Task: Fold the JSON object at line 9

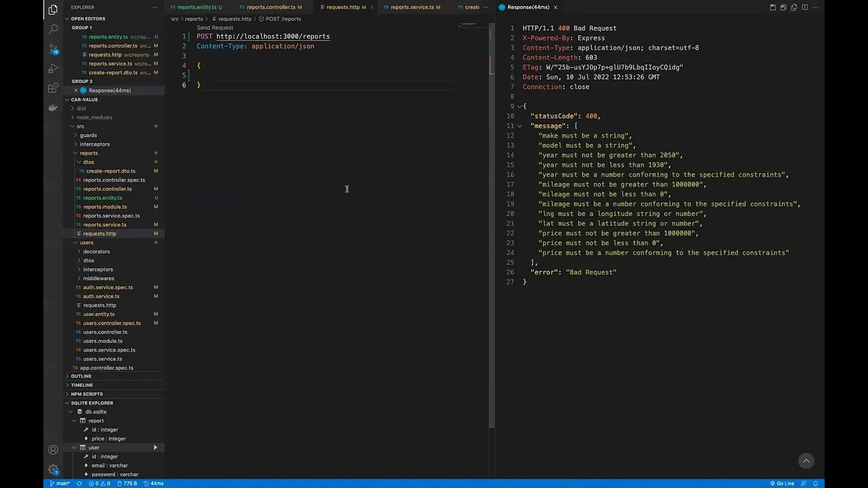Action: pyautogui.click(x=519, y=106)
